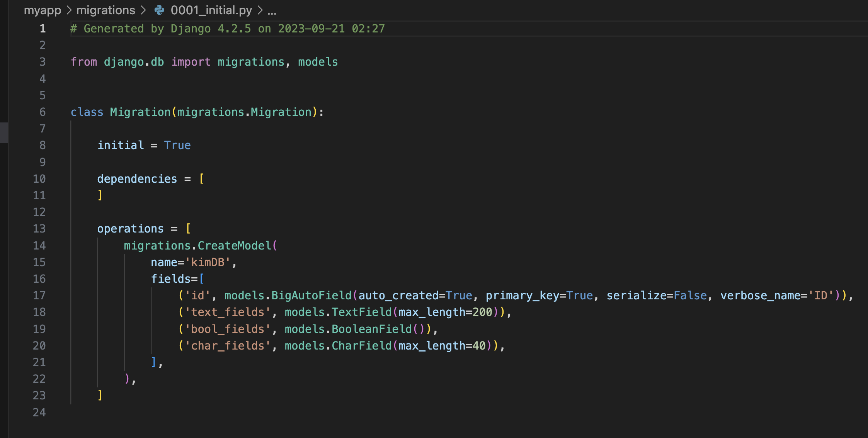Click the 'id' string on line 17

198,295
